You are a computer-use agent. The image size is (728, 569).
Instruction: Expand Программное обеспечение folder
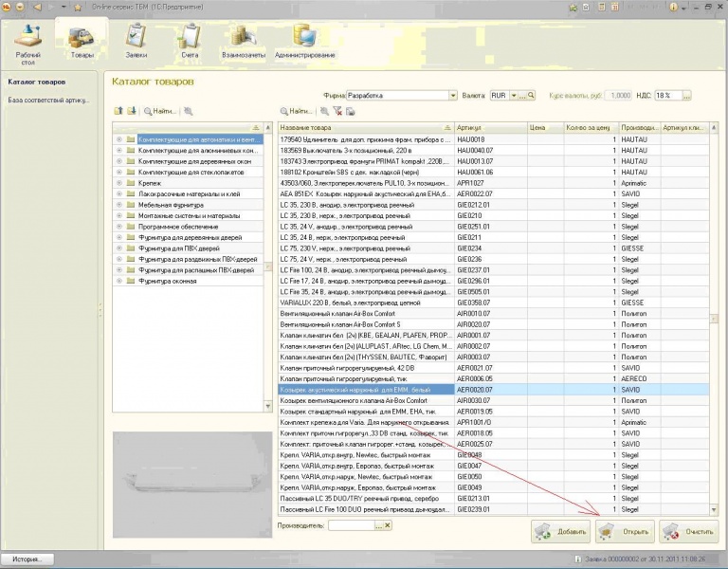(x=119, y=227)
